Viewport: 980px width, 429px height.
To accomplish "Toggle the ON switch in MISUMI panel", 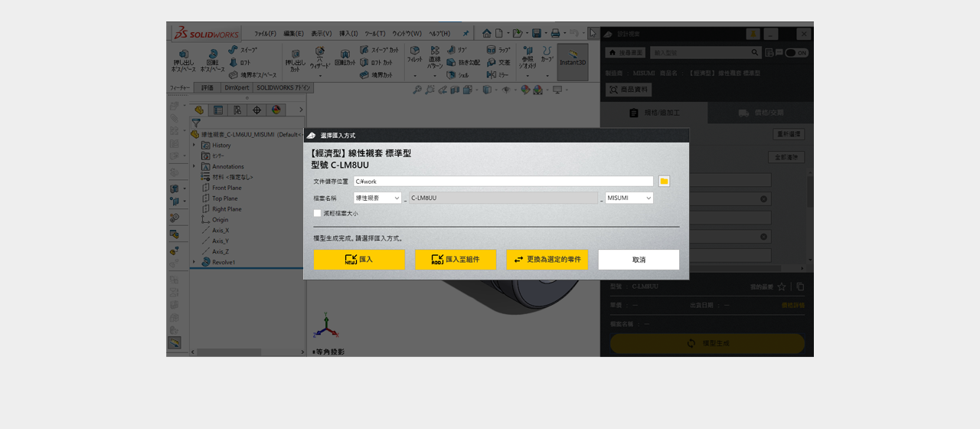I will point(796,53).
